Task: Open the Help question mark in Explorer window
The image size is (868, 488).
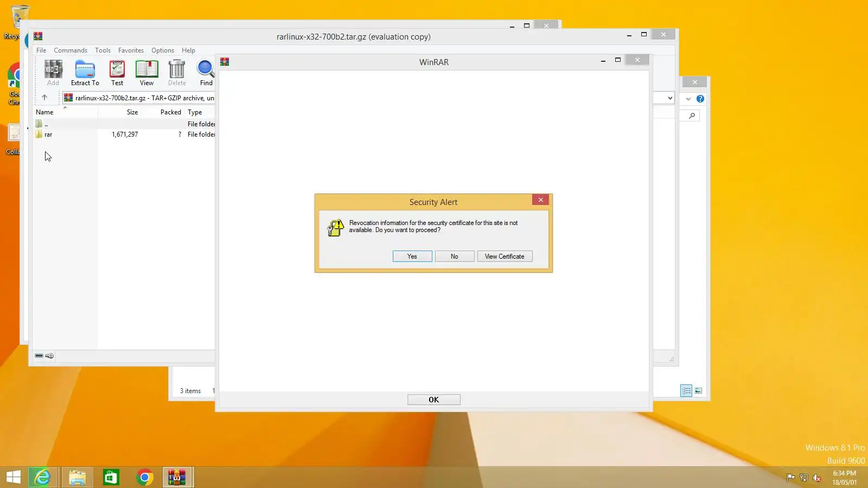Action: click(700, 99)
